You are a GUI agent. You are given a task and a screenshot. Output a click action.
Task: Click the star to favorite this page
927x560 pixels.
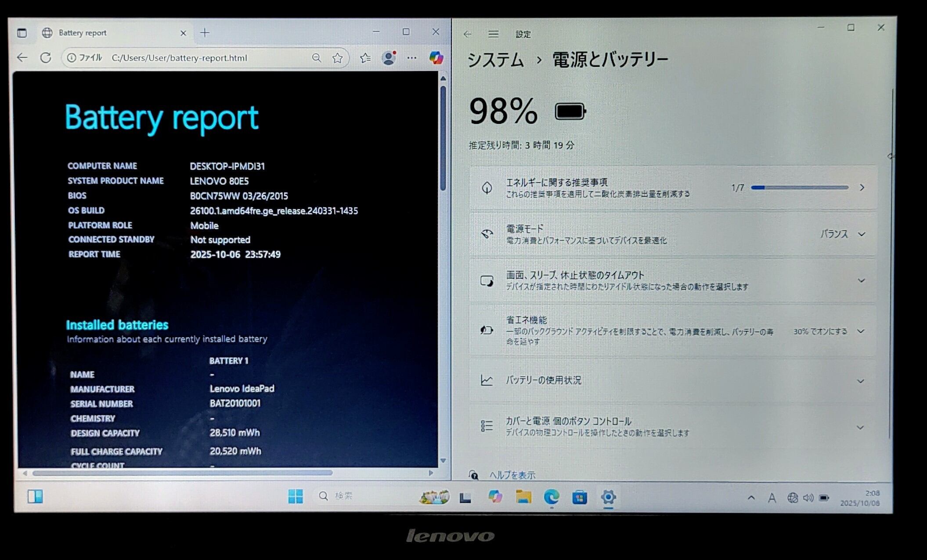click(x=337, y=58)
